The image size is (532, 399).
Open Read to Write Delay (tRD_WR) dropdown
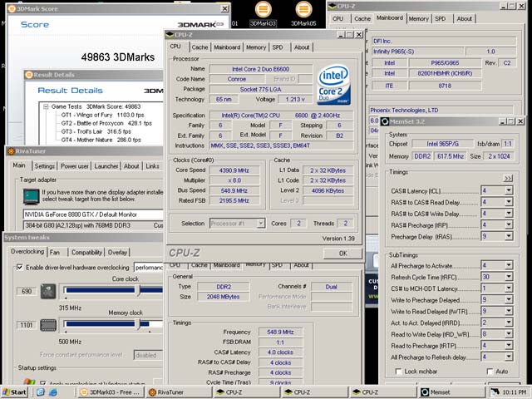click(x=509, y=334)
